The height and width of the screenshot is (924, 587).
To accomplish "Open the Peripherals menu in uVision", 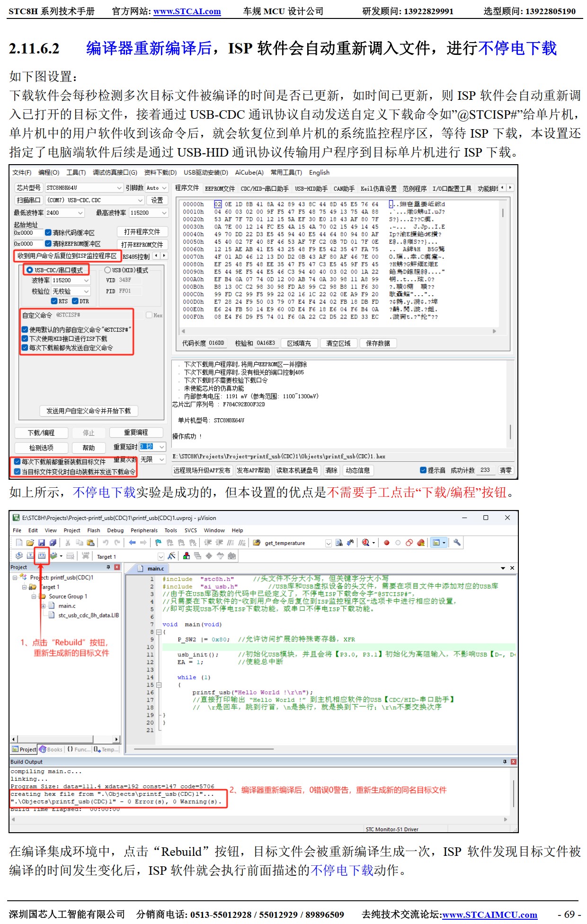I will pyautogui.click(x=144, y=530).
